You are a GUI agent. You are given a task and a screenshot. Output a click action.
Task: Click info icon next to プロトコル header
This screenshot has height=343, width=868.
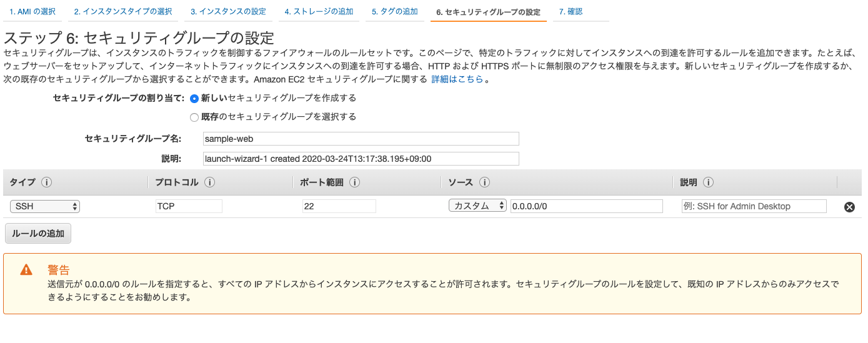pos(210,182)
